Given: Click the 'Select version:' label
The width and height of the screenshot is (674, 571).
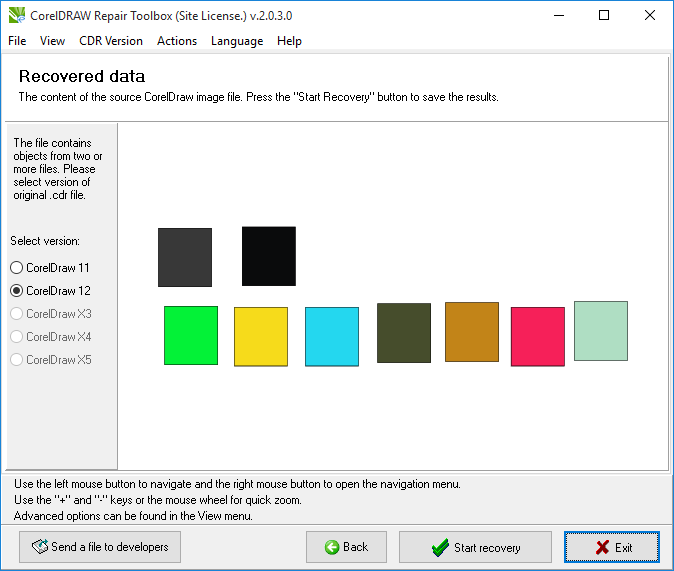Looking at the screenshot, I should [45, 241].
